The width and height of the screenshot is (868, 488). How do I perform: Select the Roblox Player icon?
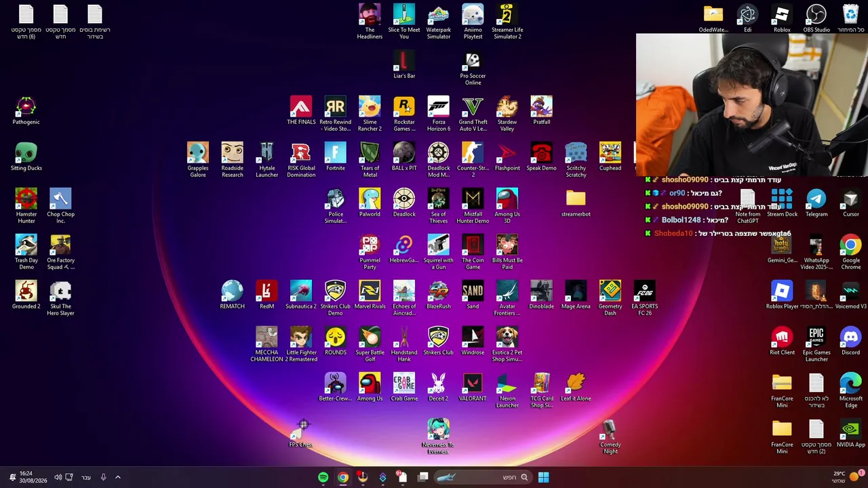(x=782, y=295)
